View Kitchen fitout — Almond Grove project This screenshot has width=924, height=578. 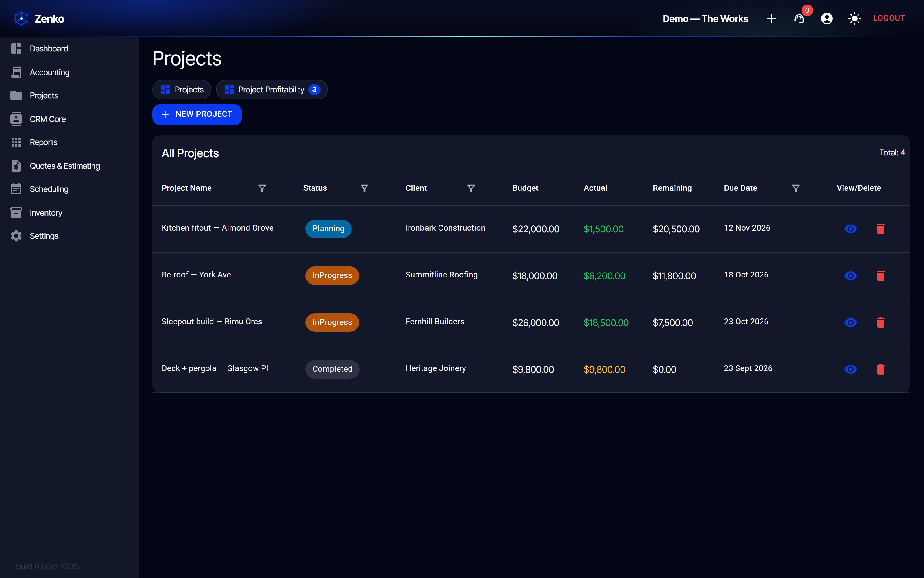850,229
